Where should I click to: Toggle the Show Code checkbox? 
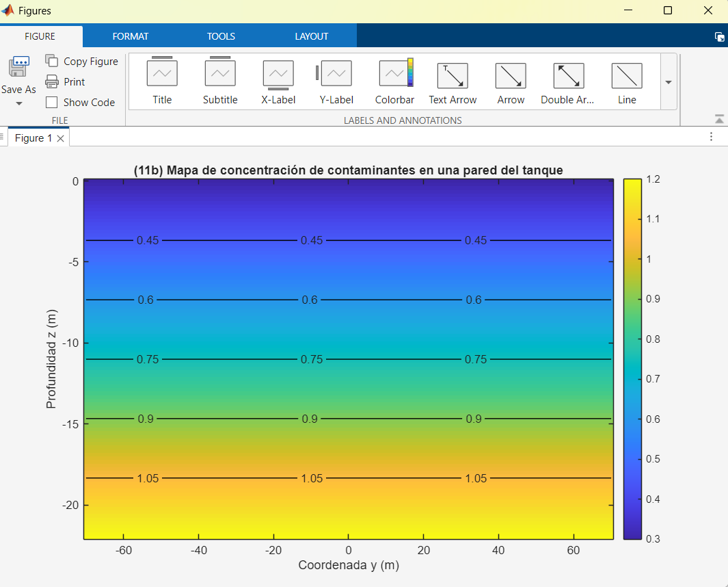52,103
